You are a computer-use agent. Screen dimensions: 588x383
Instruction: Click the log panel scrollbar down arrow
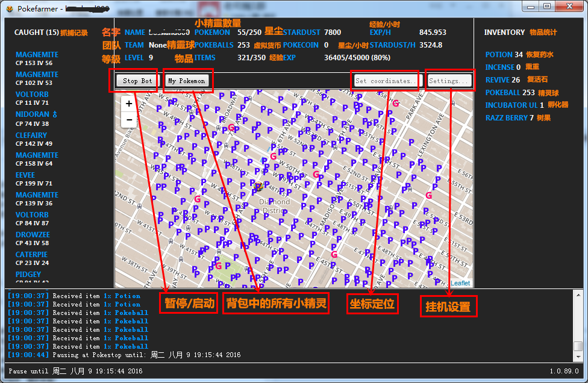pyautogui.click(x=578, y=357)
